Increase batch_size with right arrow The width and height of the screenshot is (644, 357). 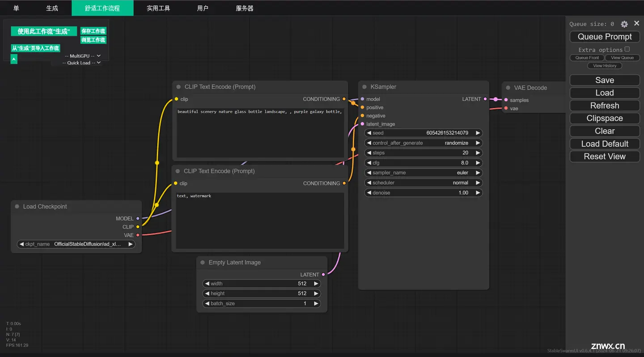(316, 303)
